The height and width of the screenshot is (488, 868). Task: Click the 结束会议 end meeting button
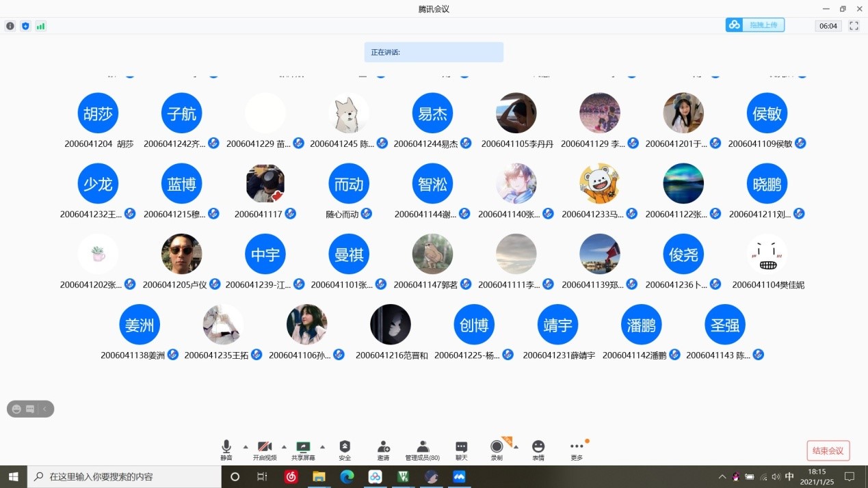tap(828, 450)
